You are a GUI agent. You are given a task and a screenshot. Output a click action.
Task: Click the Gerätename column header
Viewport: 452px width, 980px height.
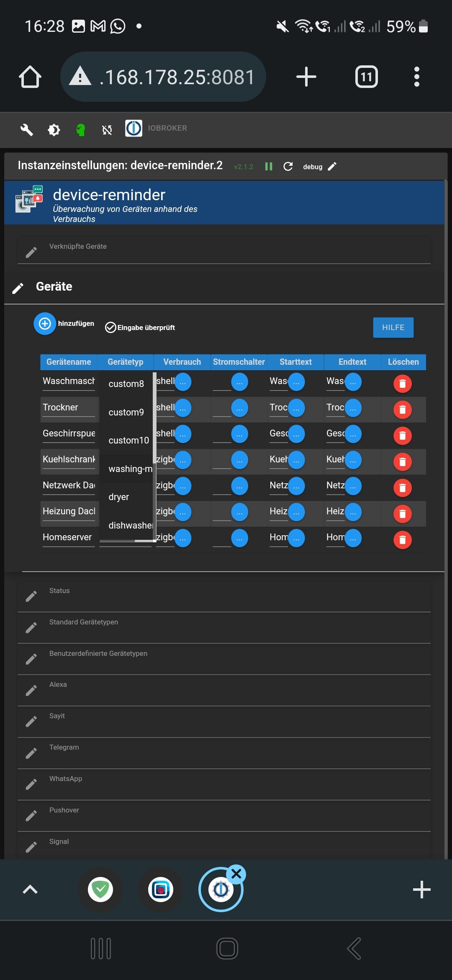pos(69,362)
